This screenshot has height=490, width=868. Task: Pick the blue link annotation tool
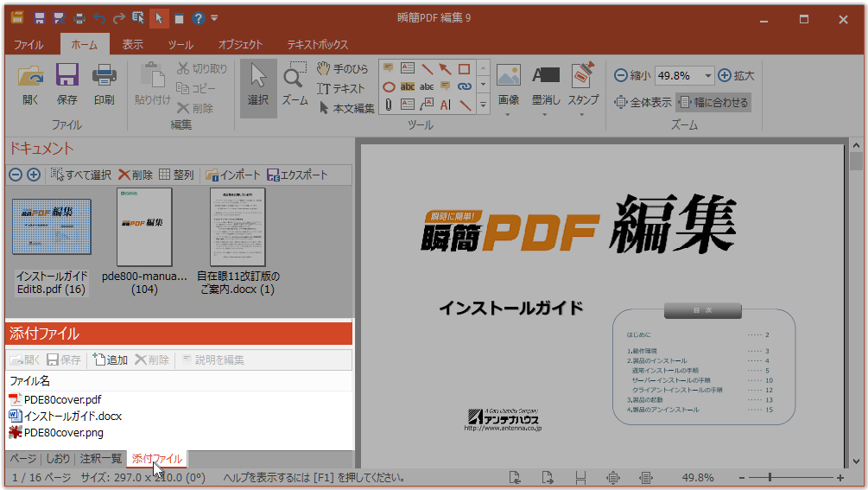[x=465, y=87]
